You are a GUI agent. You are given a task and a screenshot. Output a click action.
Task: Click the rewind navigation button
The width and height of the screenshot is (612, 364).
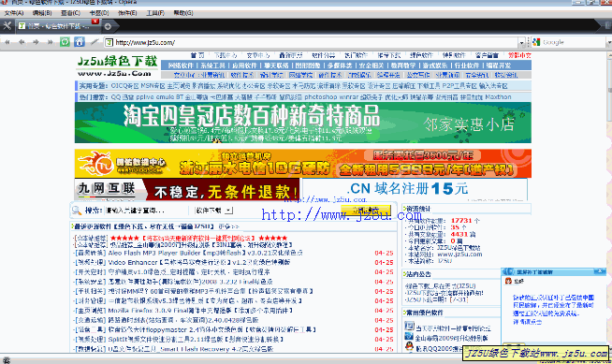click(7, 42)
